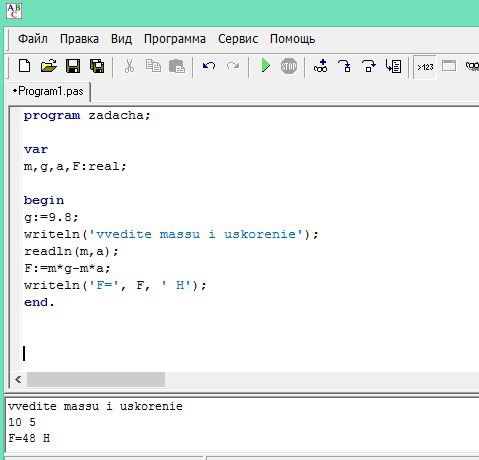Copy selection with the copy icon
This screenshot has height=460, width=479.
click(x=153, y=66)
